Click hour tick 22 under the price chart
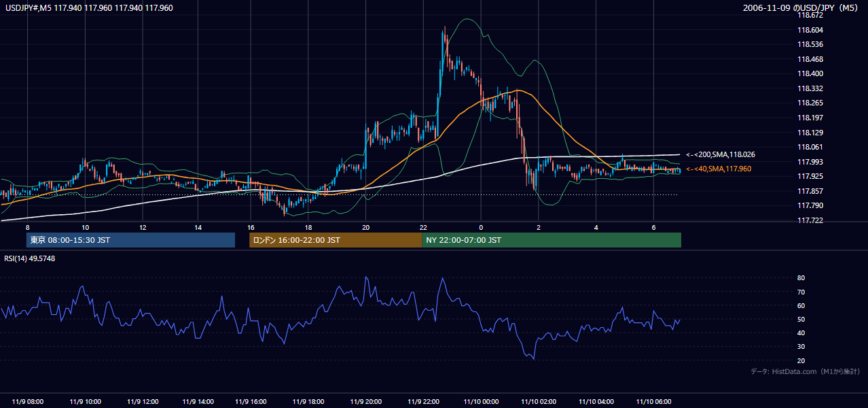Screen dimensions: 868x408 point(423,227)
